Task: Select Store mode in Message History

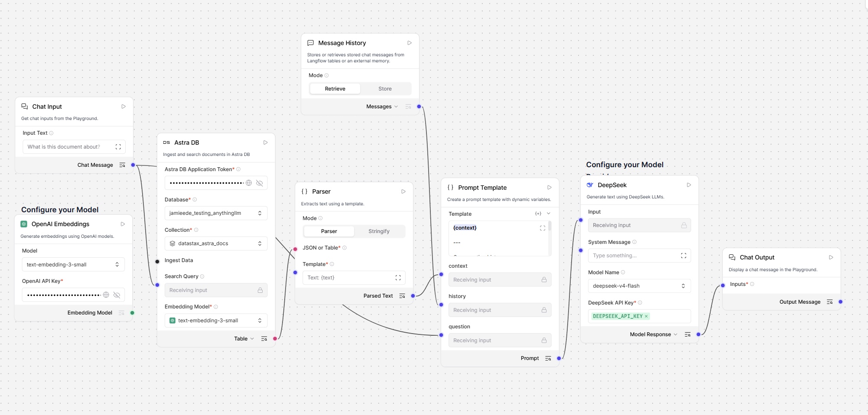Action: pyautogui.click(x=385, y=89)
